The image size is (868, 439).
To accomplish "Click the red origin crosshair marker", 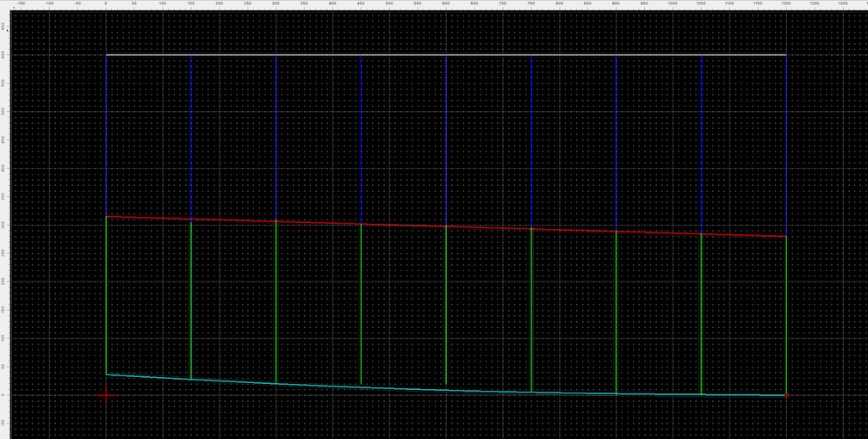I will pos(106,396).
